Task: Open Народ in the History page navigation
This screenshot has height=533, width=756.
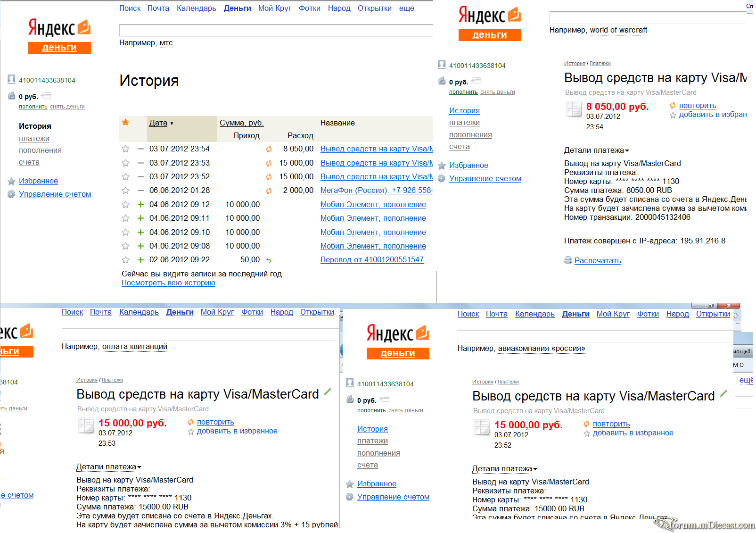Action: (x=339, y=8)
